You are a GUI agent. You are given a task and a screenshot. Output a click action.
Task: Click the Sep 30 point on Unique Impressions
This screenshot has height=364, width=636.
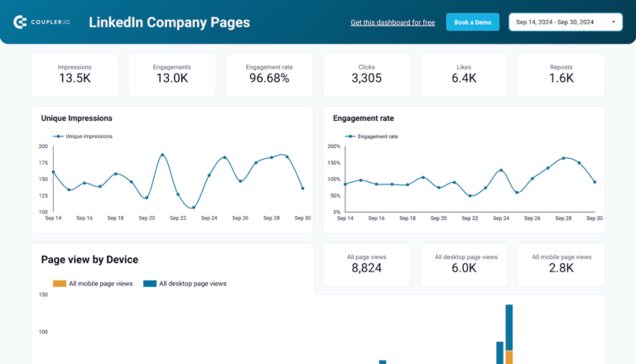tap(302, 188)
